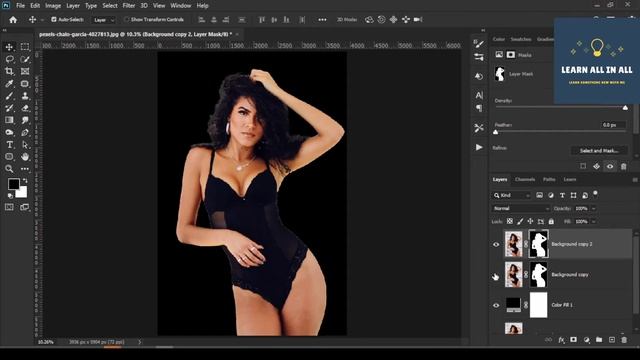
Task: Open the Select menu
Action: coord(109,6)
